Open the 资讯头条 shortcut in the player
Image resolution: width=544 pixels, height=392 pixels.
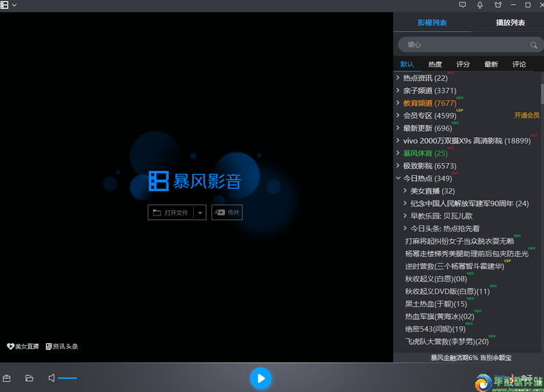click(x=62, y=346)
